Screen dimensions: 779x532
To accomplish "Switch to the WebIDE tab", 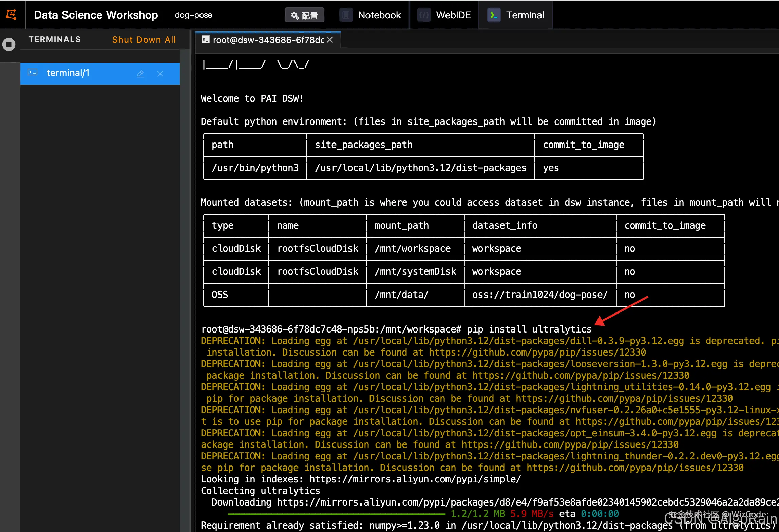I will coord(453,15).
